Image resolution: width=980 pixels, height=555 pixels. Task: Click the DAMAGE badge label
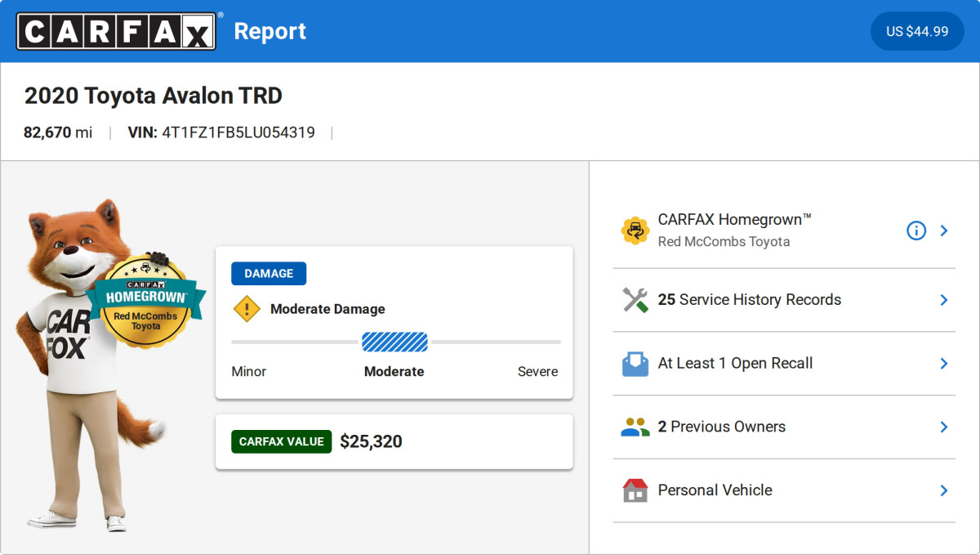coord(269,273)
